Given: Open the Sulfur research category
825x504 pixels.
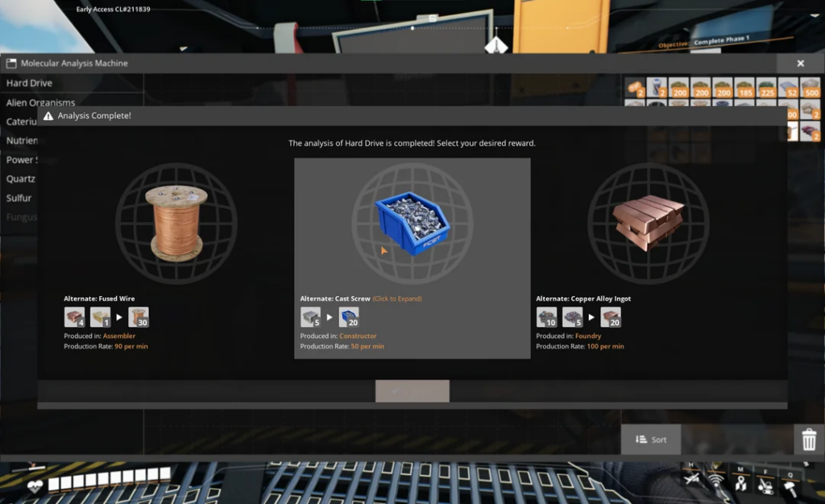Looking at the screenshot, I should (x=19, y=198).
